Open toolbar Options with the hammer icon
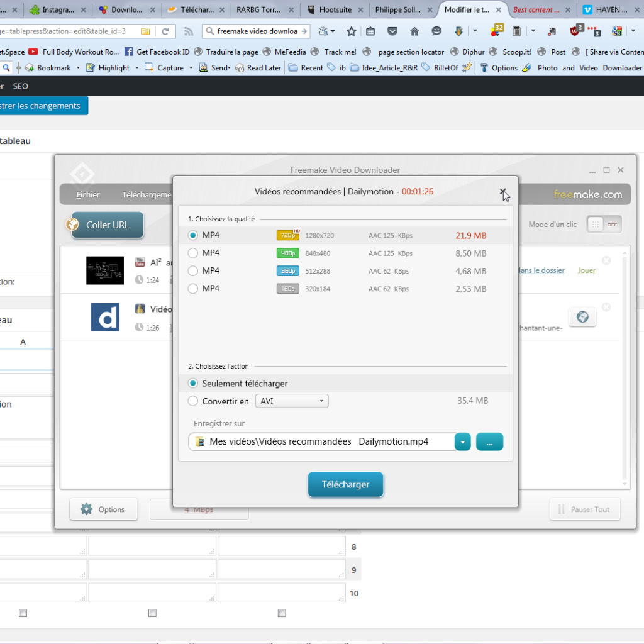 tap(499, 68)
